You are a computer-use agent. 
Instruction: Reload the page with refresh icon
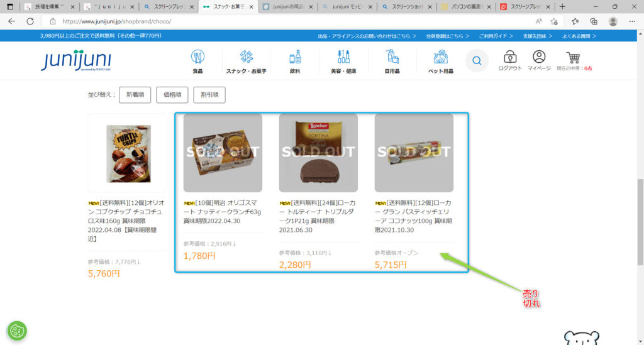point(30,21)
